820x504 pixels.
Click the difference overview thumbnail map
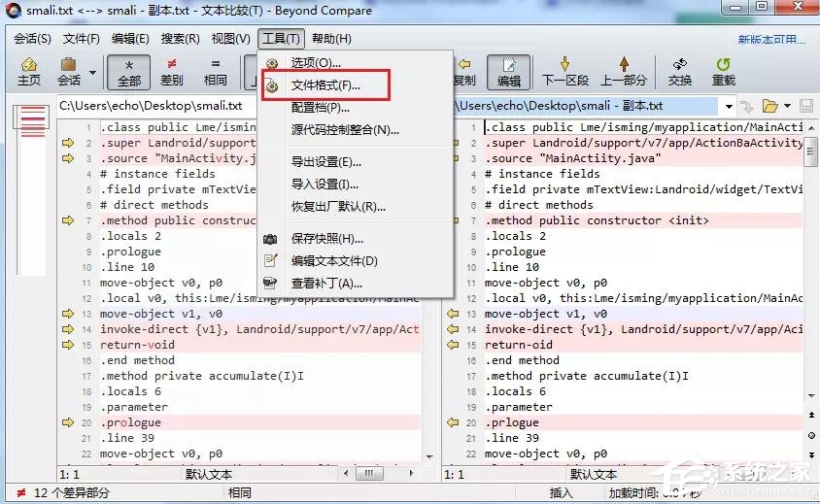pos(33,188)
